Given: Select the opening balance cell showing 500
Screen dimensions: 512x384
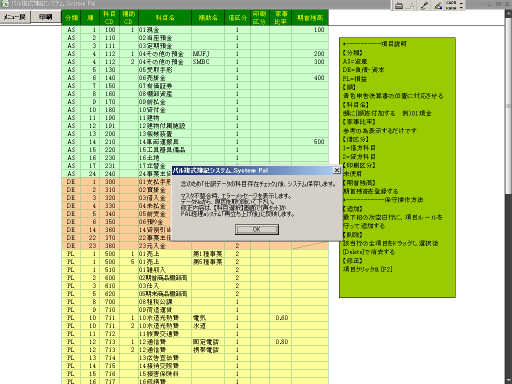Looking at the screenshot, I should (310, 142).
